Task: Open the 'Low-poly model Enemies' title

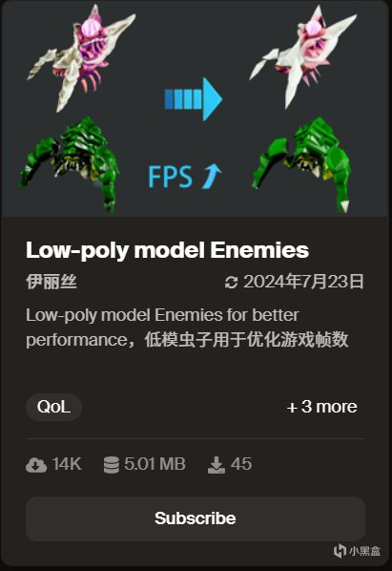Action: pyautogui.click(x=167, y=250)
